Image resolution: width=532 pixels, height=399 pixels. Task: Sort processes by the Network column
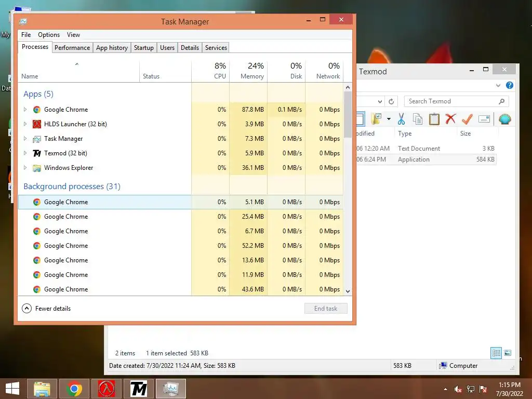pos(324,71)
